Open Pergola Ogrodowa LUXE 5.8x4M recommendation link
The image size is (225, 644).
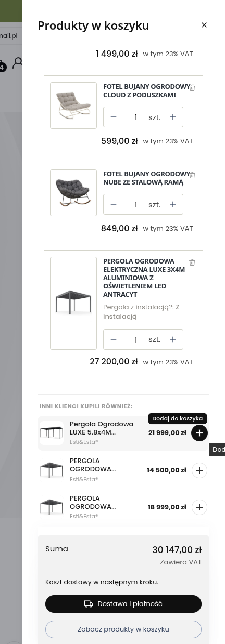(102, 428)
